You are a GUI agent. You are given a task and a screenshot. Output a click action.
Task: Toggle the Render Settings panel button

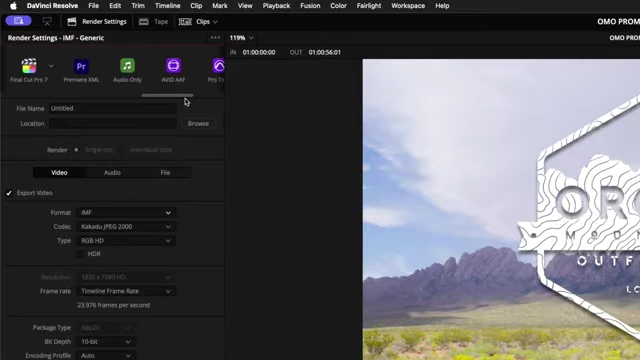point(97,22)
